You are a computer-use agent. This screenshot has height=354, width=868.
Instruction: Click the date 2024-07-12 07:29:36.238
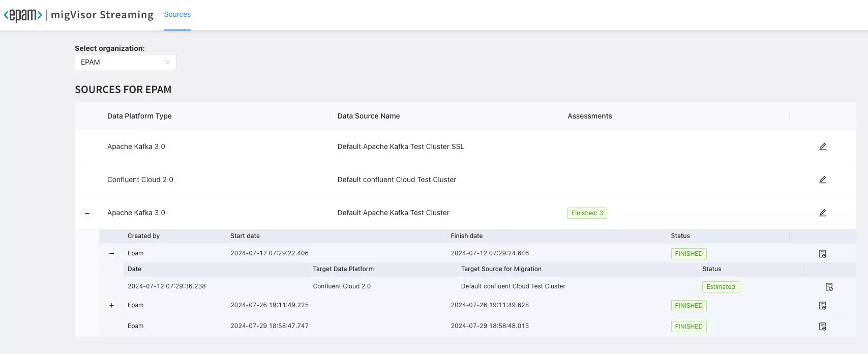coord(167,286)
